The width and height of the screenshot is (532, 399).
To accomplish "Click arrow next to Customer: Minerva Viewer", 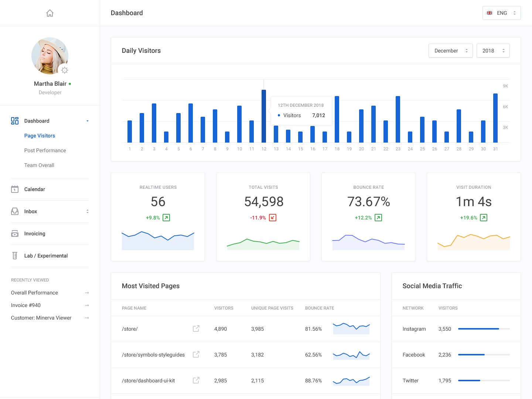I will point(87,318).
